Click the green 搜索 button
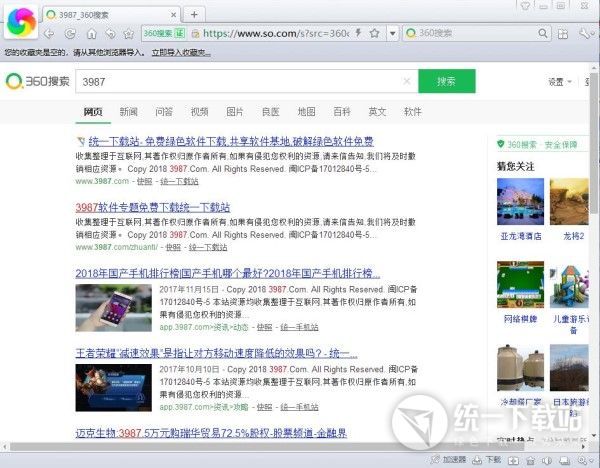The height and width of the screenshot is (468, 600). point(447,81)
